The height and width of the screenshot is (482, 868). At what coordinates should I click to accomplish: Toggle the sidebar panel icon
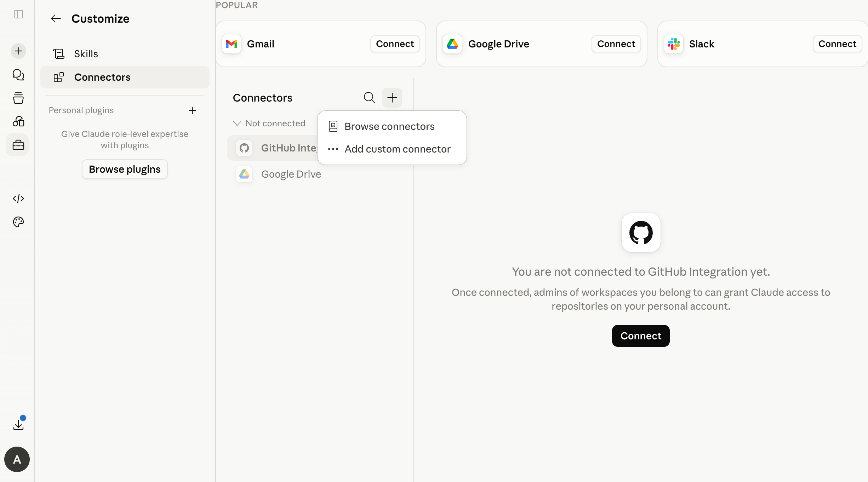tap(18, 14)
